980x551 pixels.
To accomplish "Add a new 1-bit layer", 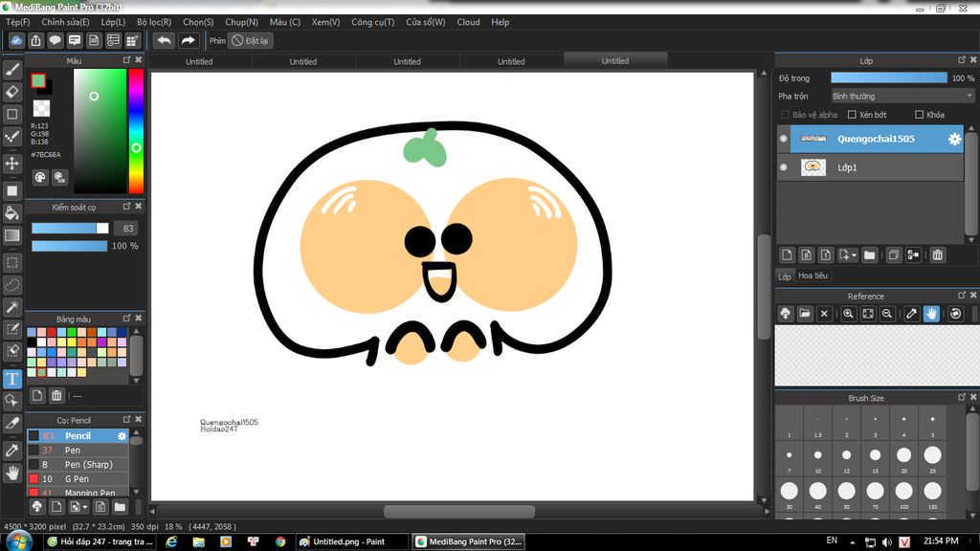I will pyautogui.click(x=826, y=254).
